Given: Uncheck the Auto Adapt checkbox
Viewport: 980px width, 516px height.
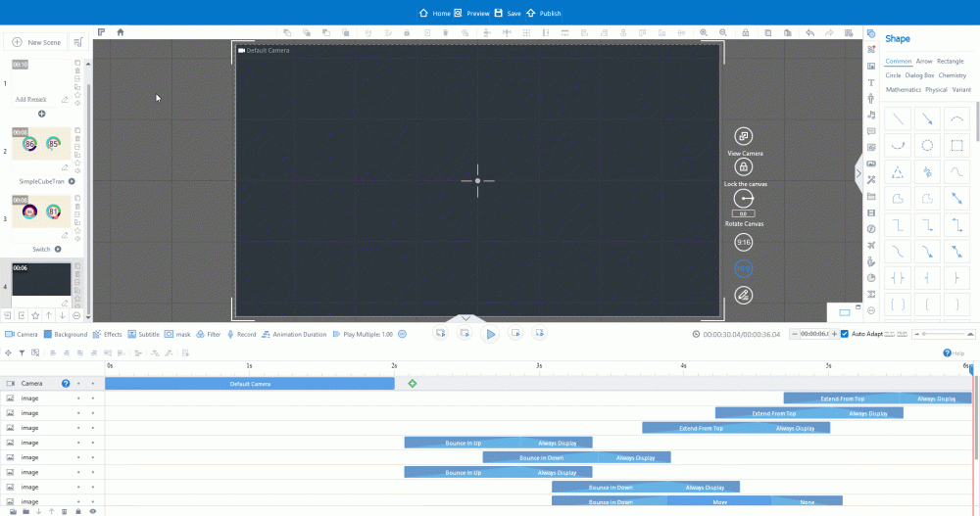Looking at the screenshot, I should click(x=845, y=334).
